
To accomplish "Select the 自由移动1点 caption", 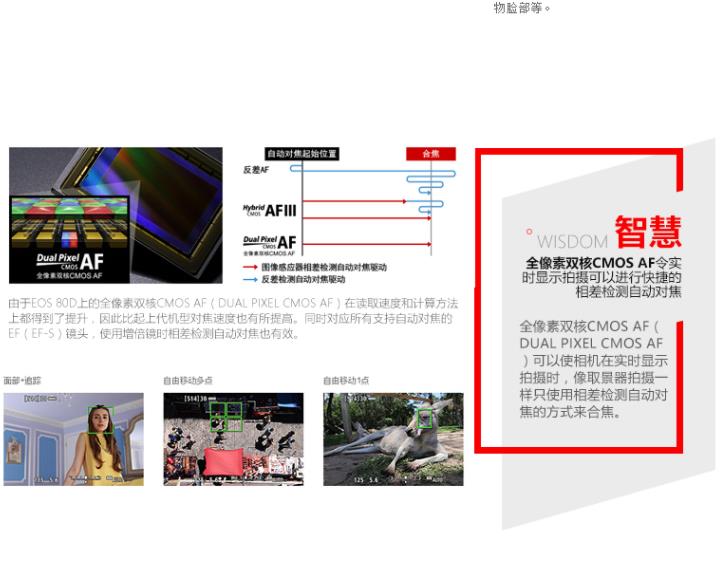I will click(346, 380).
